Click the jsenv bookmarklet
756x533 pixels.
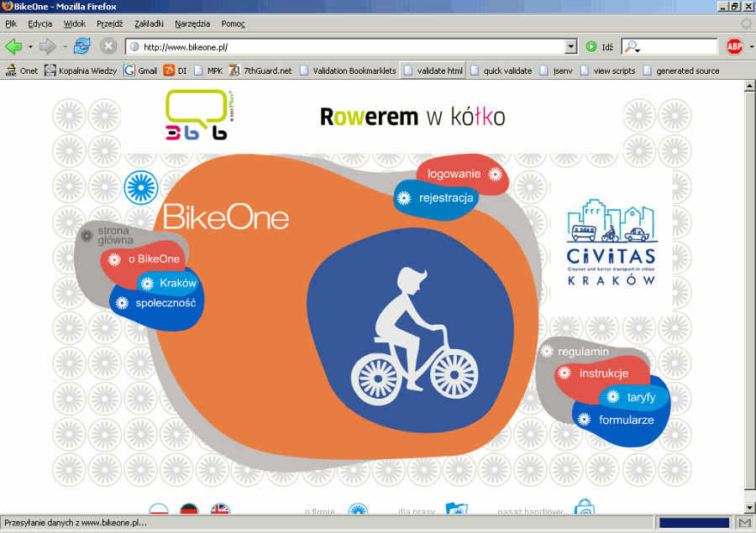556,71
